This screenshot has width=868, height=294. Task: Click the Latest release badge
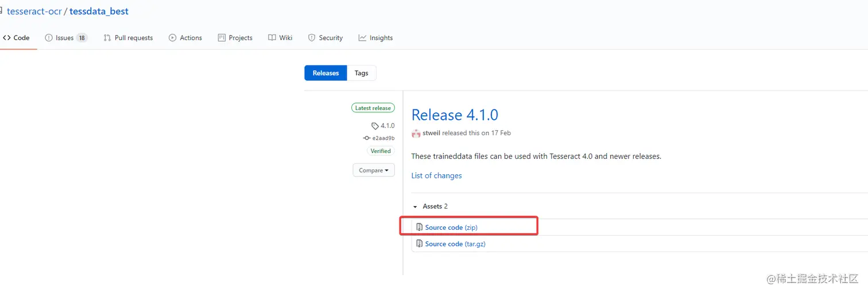[x=373, y=108]
